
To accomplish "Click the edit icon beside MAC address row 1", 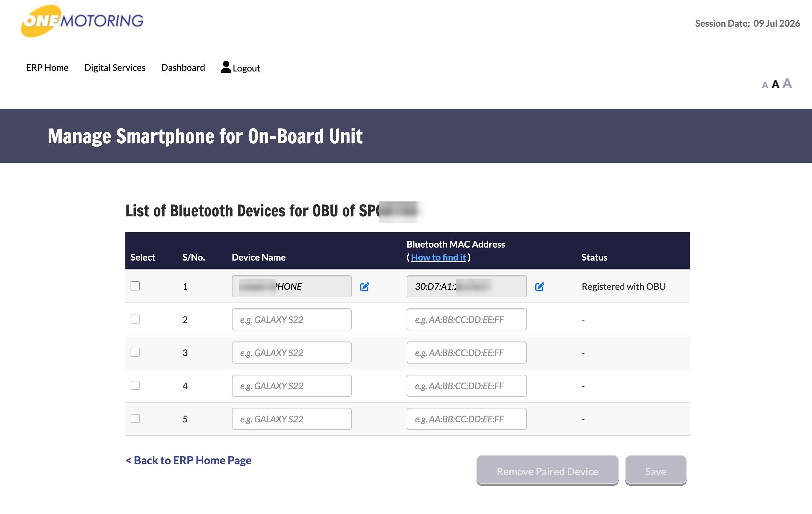I will click(x=539, y=287).
